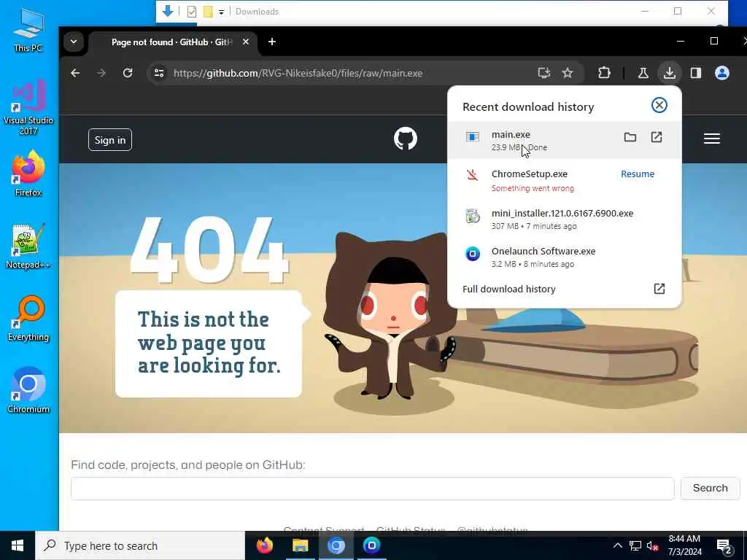Select mini_installer.121.0.6167.6900.exe entry
Viewport: 747px width, 560px height.
point(564,219)
